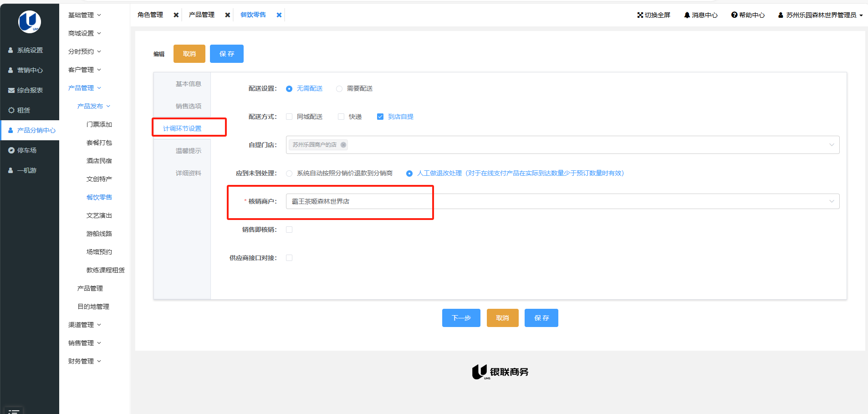The image size is (868, 414).
Task: Expand the 分时预约 menu
Action: 85,51
